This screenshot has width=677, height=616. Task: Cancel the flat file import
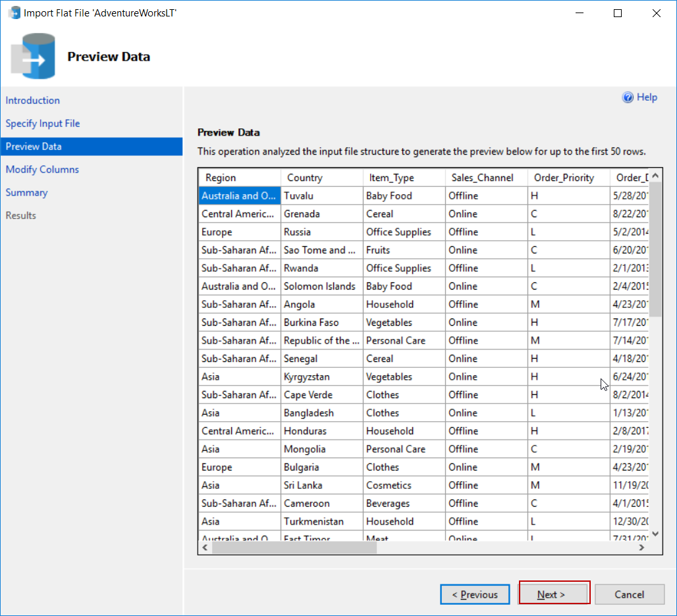click(x=629, y=595)
